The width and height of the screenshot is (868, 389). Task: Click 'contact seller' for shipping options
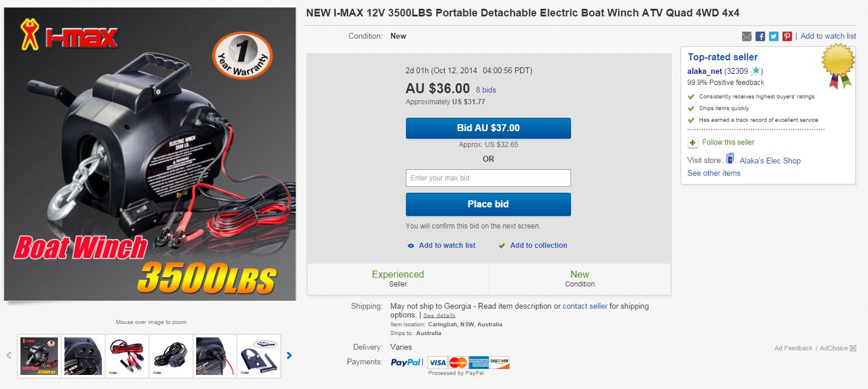[585, 306]
